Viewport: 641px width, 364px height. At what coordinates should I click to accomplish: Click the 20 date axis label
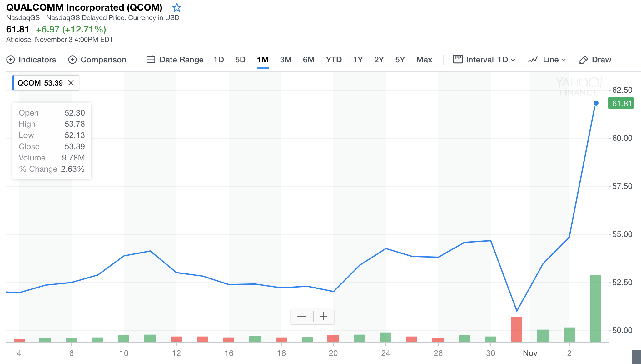(333, 353)
